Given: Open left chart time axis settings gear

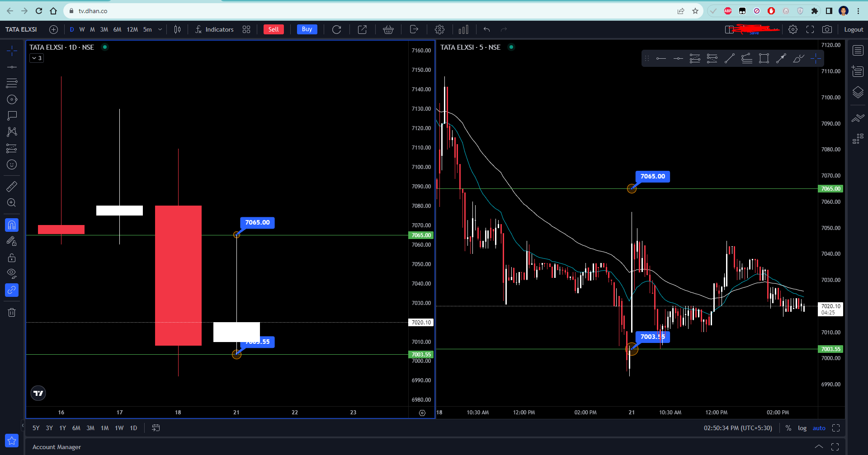Looking at the screenshot, I should click(422, 413).
